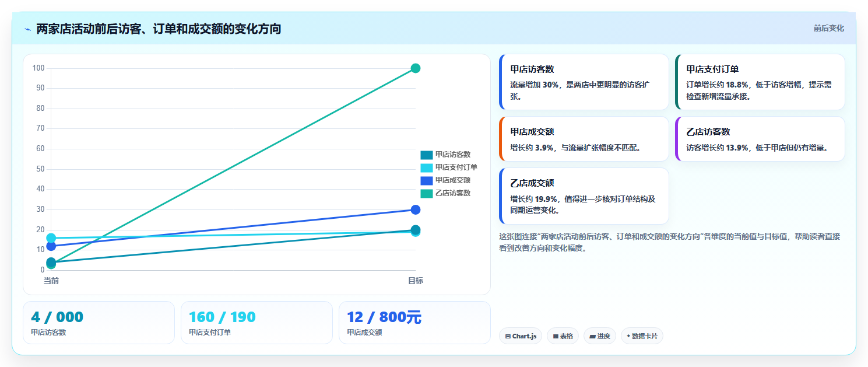Open the 乙店访客数 insight card mentioning 13.9%
This screenshot has width=868, height=367.
click(760, 139)
